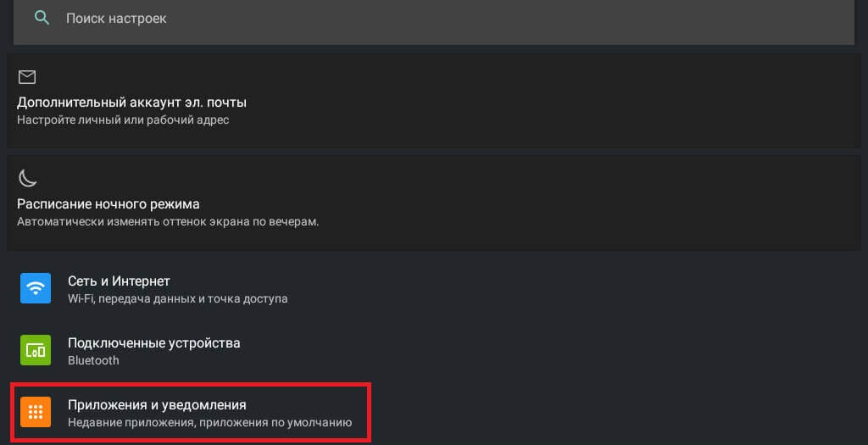The height and width of the screenshot is (445, 868).
Task: Open the blue Wi-Fi network icon
Action: tap(36, 288)
